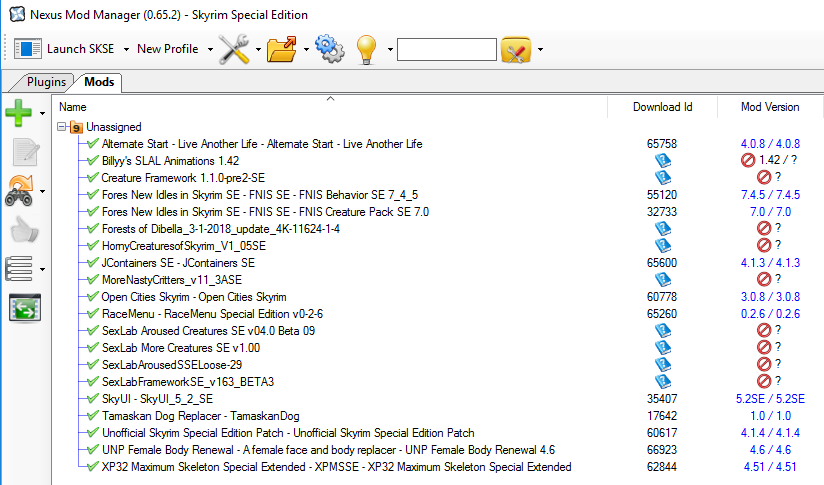Screen dimensions: 824x485
Task: Click version link 5.2SE / 5.2SE
Action: [x=770, y=398]
